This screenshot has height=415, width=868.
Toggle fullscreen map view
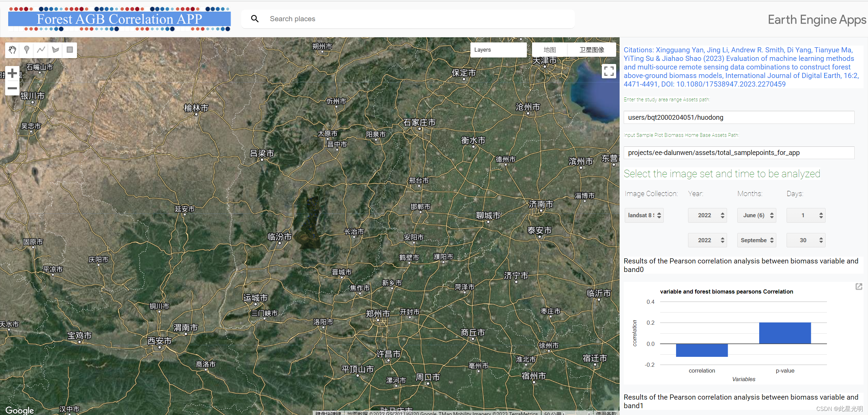point(609,71)
